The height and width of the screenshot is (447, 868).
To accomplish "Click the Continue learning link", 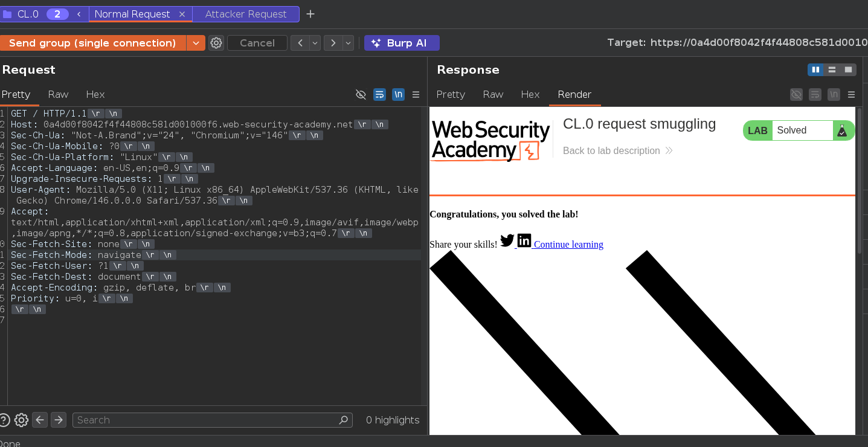I will click(568, 244).
